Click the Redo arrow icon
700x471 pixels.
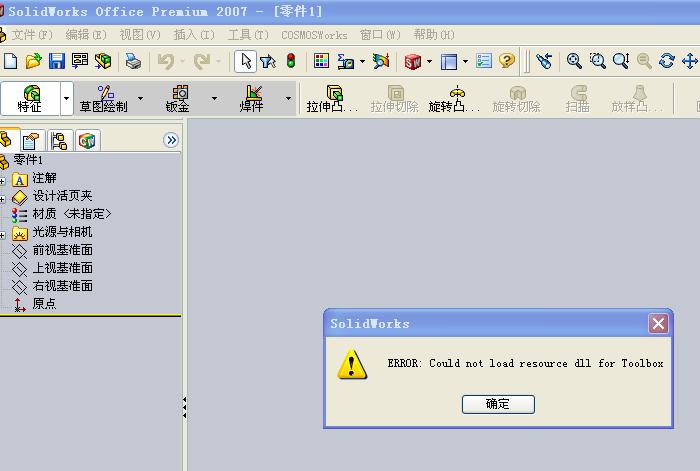[202, 61]
